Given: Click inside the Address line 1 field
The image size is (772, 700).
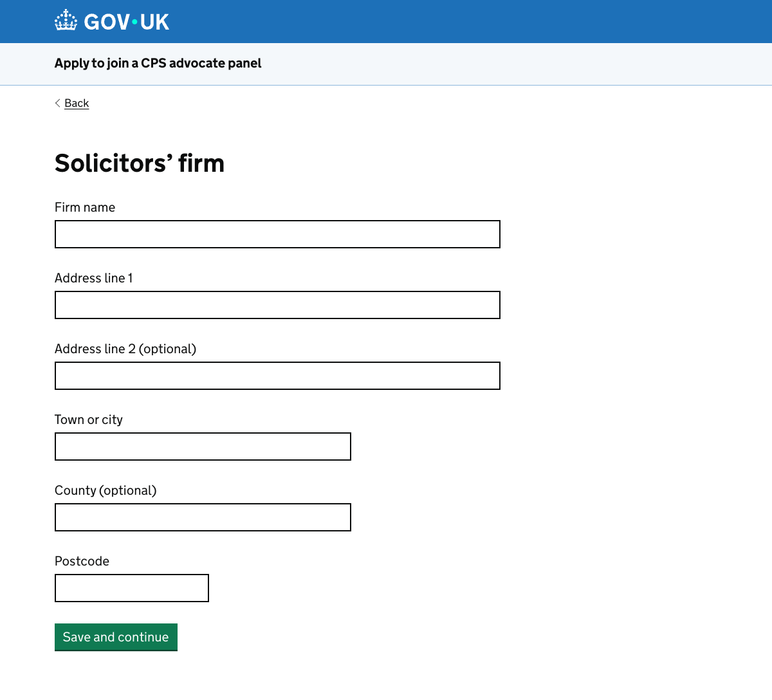Looking at the screenshot, I should click(277, 305).
